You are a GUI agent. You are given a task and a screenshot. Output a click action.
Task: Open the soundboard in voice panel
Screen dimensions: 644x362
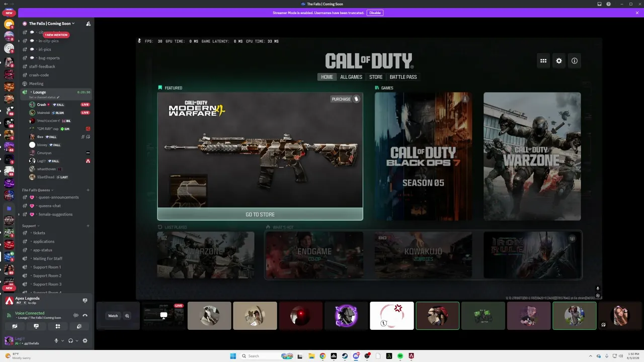[79, 326]
